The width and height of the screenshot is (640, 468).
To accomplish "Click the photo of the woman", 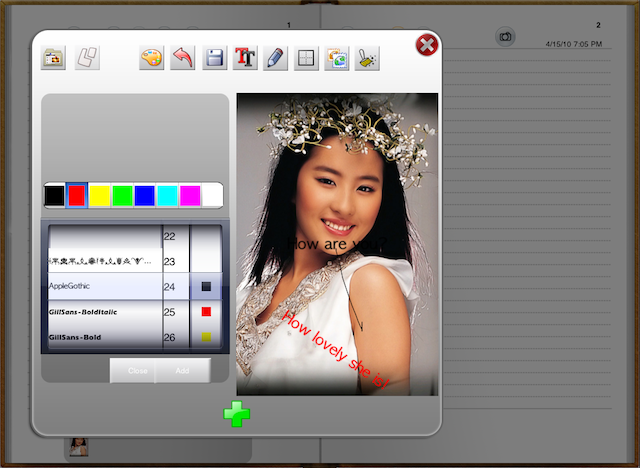I will [337, 200].
